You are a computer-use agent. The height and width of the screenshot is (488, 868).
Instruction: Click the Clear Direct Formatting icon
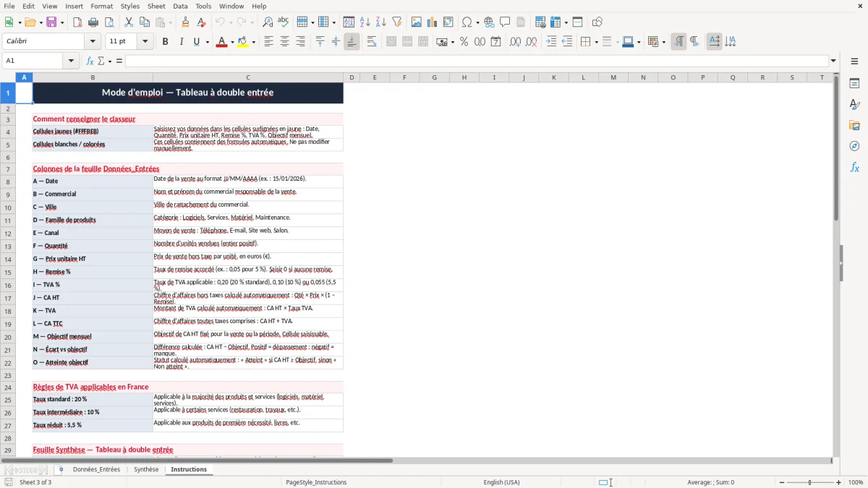[201, 22]
